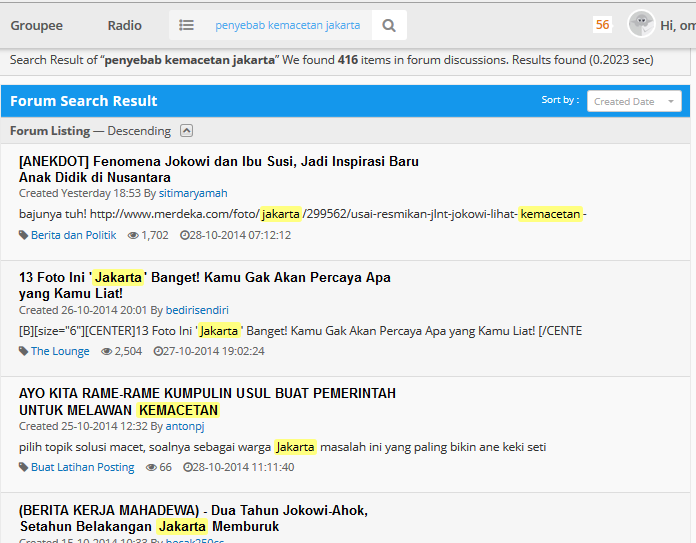Screen dimensions: 696x543
Task: Open Buat Latihan Posting forum category
Action: click(83, 467)
